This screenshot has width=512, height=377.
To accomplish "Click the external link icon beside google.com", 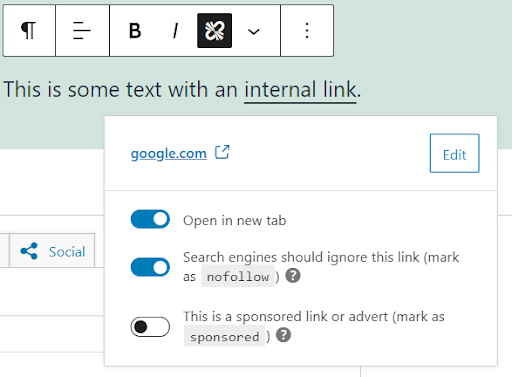I will [x=222, y=152].
